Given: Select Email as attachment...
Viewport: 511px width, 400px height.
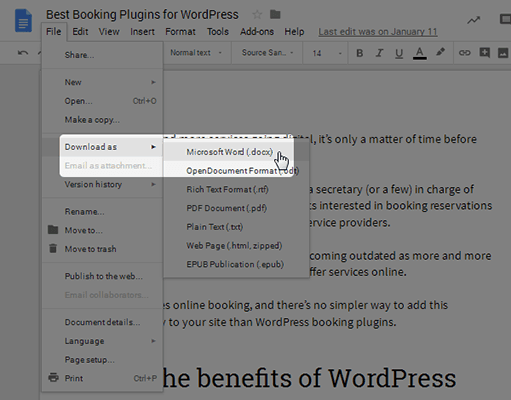Looking at the screenshot, I should point(102,166).
